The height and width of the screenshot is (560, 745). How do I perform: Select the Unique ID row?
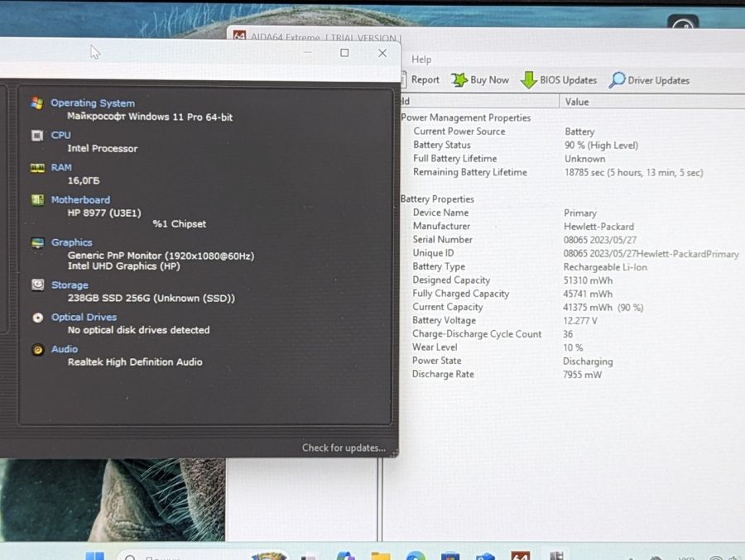tap(573, 253)
